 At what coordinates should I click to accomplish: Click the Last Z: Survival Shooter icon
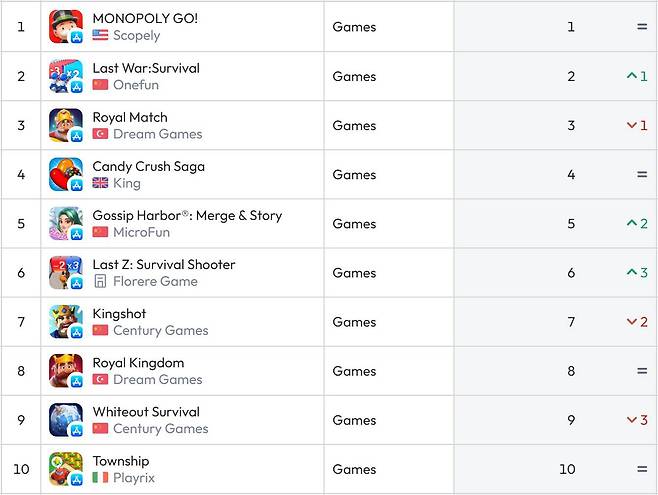point(65,272)
